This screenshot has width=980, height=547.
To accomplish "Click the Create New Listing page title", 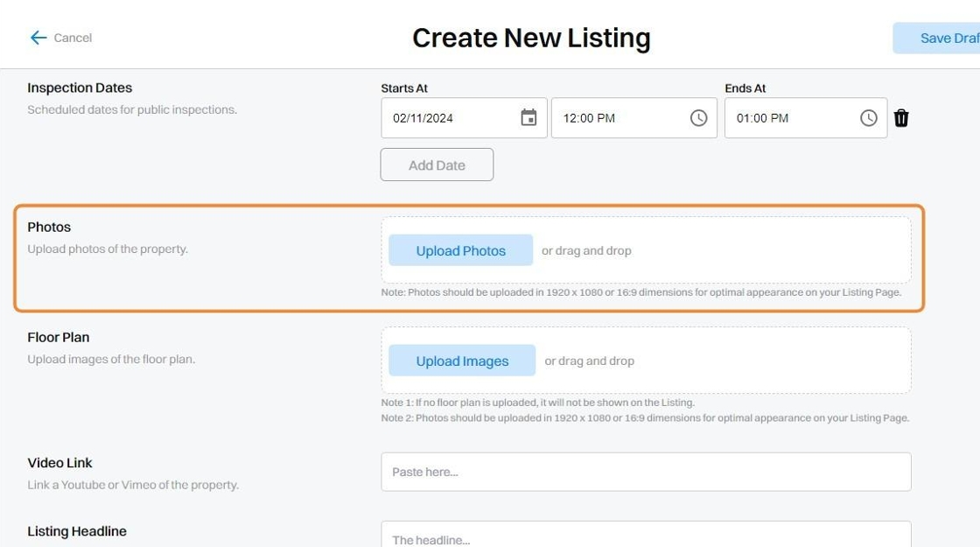I will (531, 38).
